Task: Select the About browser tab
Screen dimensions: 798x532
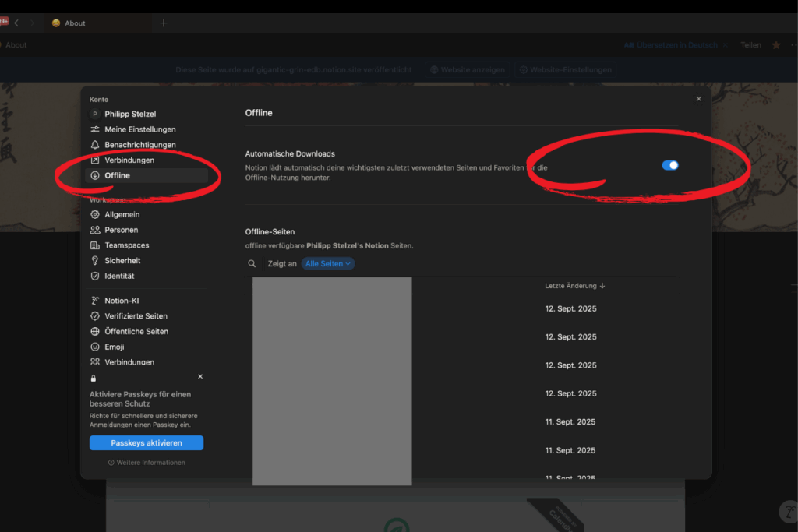Action: pos(97,23)
